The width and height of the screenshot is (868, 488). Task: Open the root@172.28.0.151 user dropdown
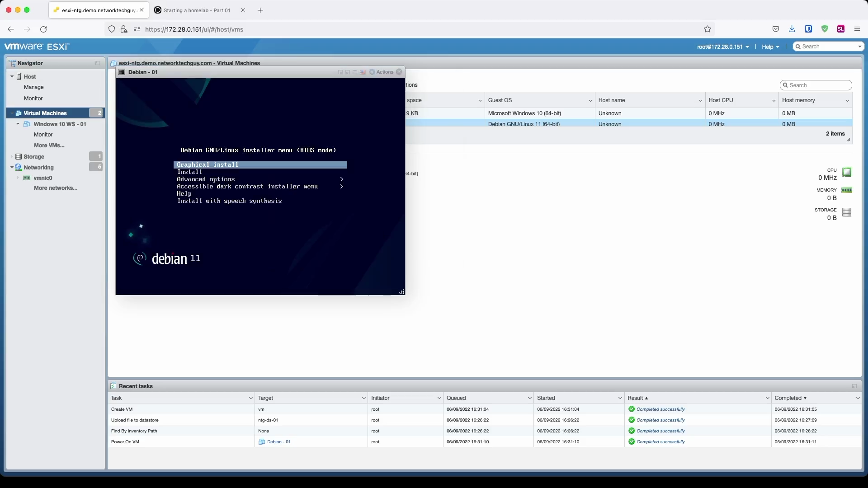point(723,47)
